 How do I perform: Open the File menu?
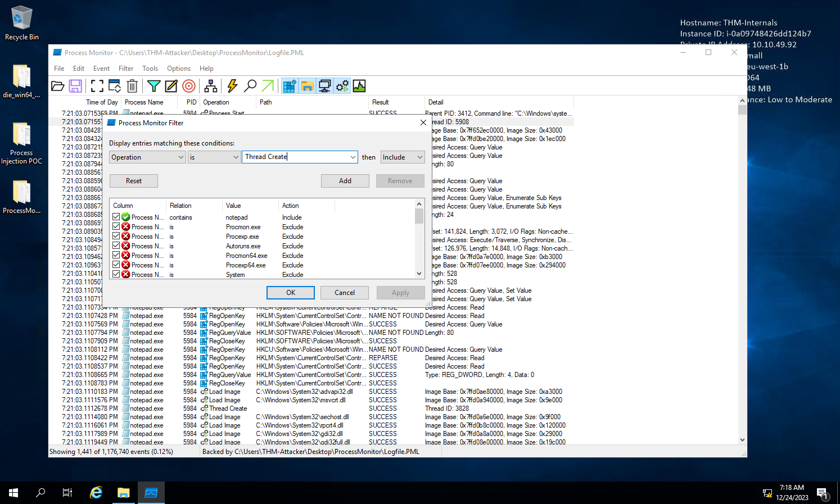point(59,69)
